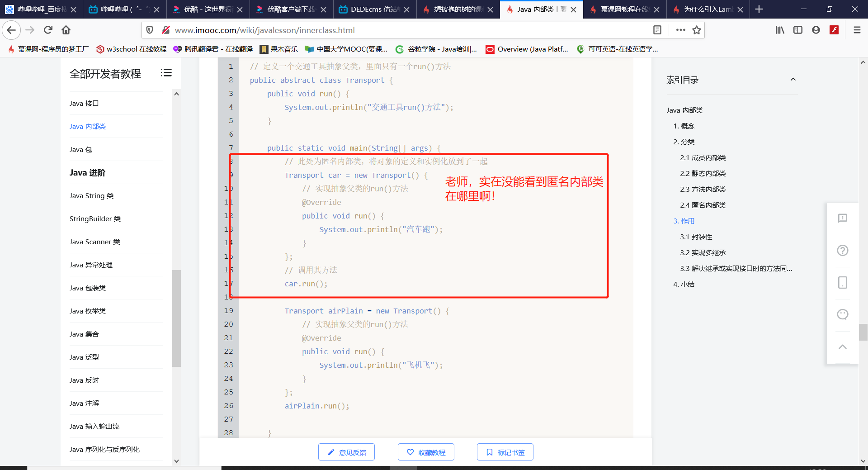Reload the current page
The width and height of the screenshot is (868, 470).
(48, 30)
